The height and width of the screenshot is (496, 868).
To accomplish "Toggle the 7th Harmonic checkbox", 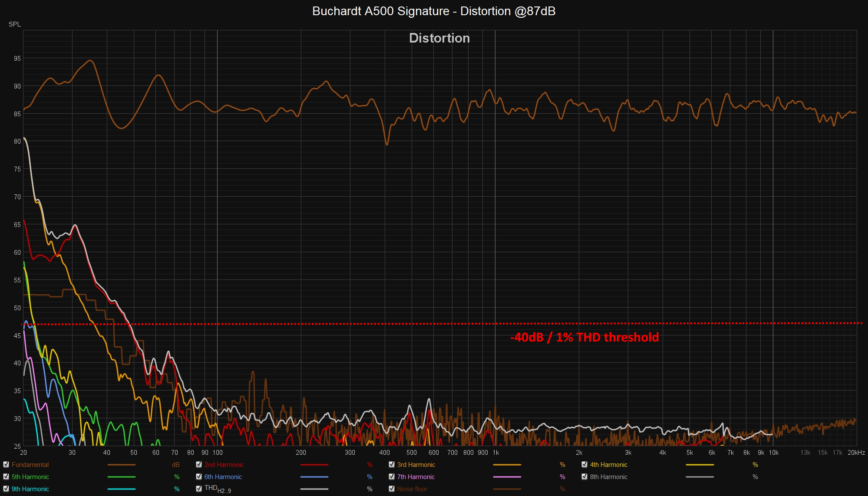I will click(392, 476).
